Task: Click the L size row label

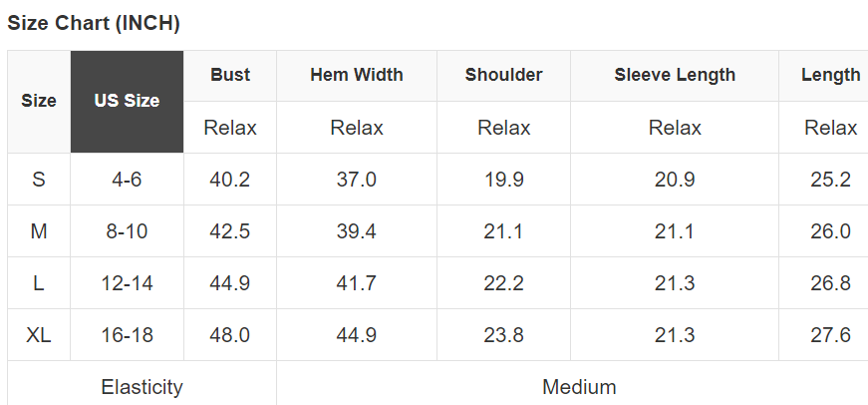Action: point(39,283)
